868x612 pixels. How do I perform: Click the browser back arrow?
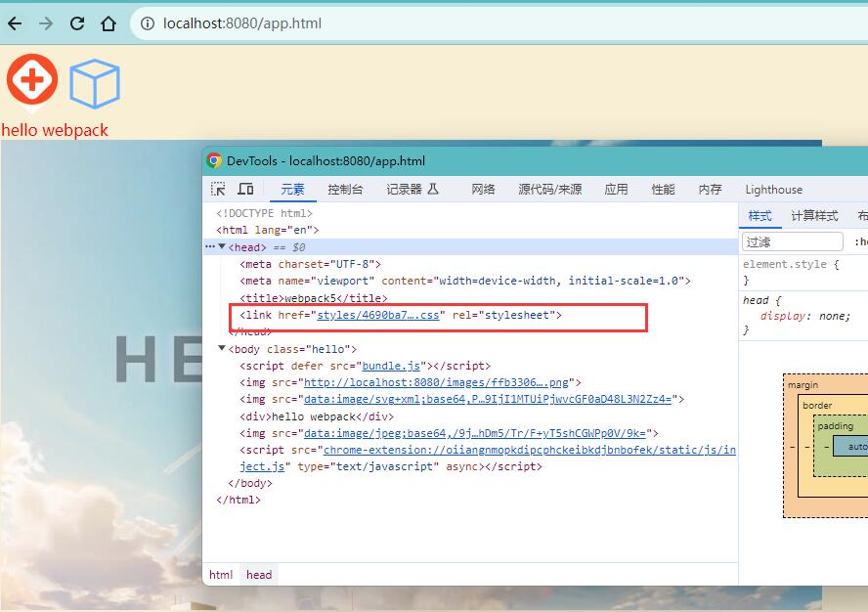[15, 23]
